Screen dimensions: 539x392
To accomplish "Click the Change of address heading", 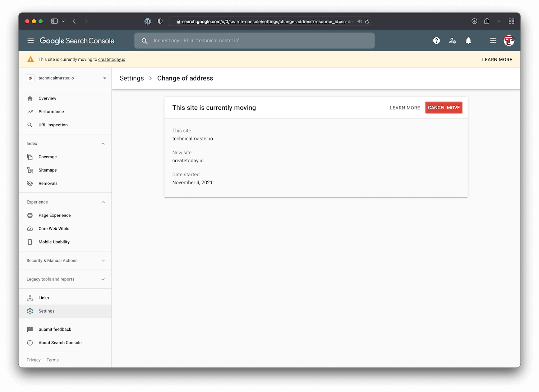I will (185, 78).
